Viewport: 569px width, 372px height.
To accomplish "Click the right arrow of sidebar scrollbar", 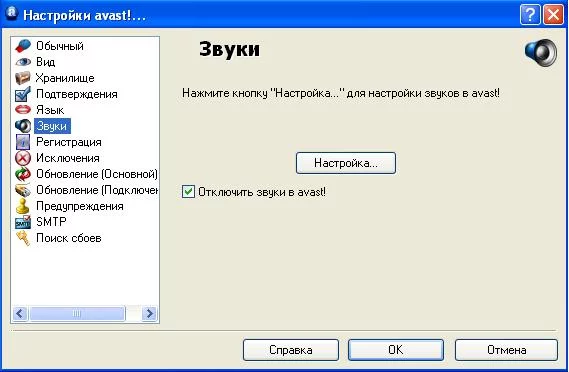I will 149,313.
